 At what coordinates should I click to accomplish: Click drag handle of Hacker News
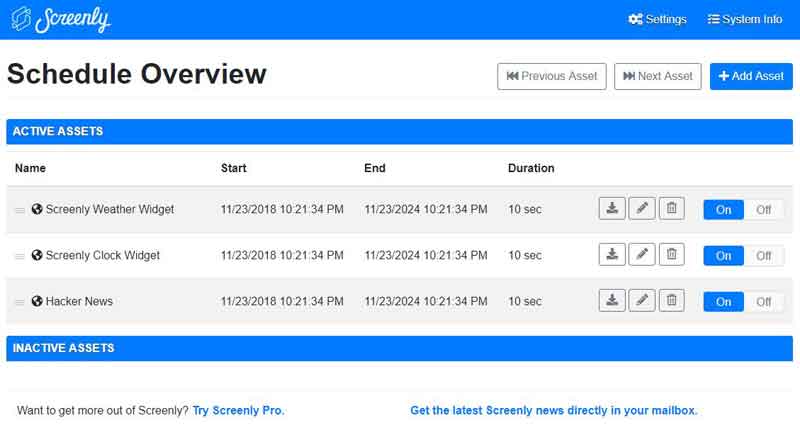point(20,302)
